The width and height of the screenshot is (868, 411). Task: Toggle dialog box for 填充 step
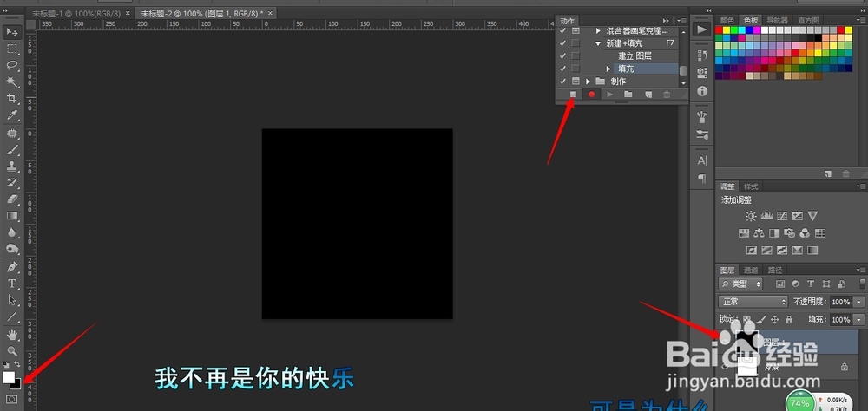(575, 68)
